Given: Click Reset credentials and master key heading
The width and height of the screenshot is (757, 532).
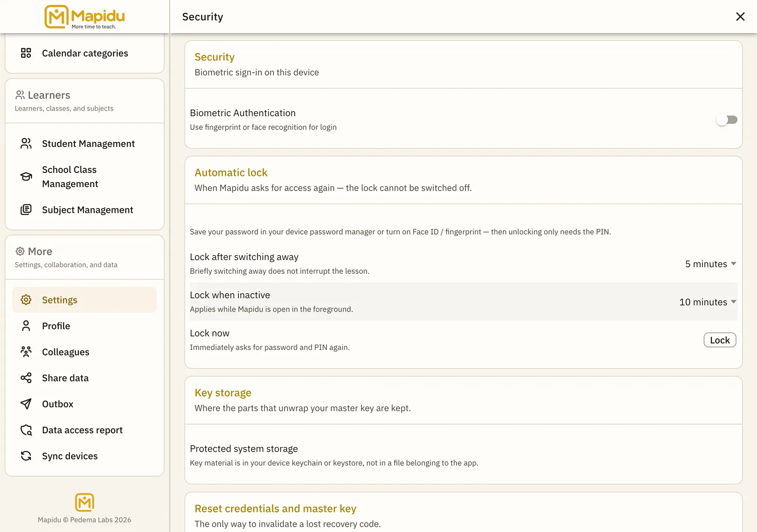Looking at the screenshot, I should coord(275,508).
